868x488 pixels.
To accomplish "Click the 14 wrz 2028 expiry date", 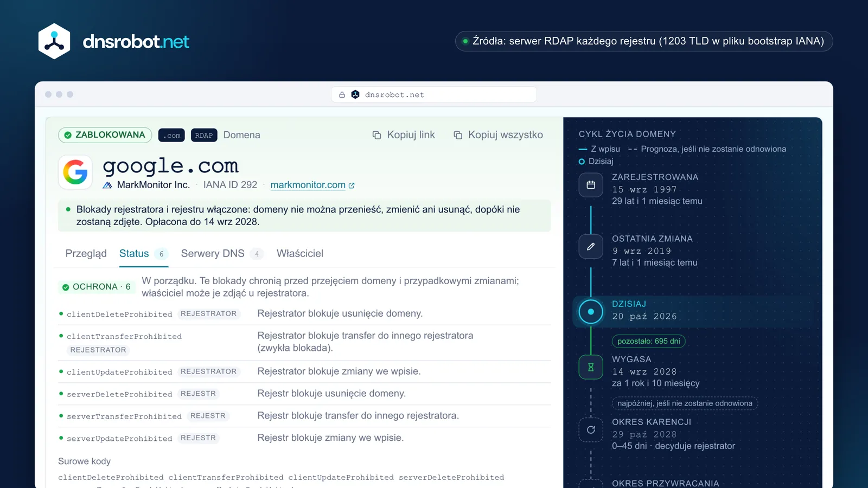I will pyautogui.click(x=644, y=371).
